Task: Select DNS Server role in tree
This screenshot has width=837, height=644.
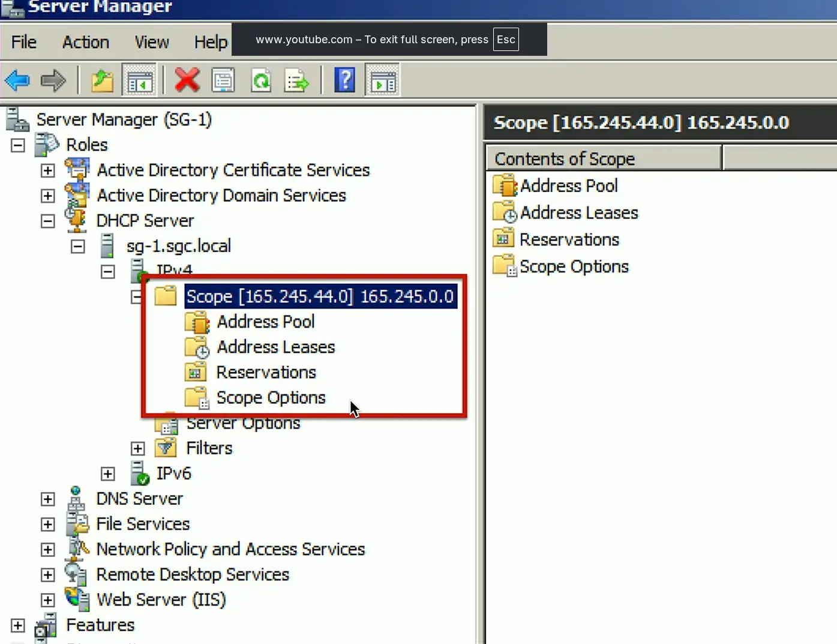Action: (139, 499)
